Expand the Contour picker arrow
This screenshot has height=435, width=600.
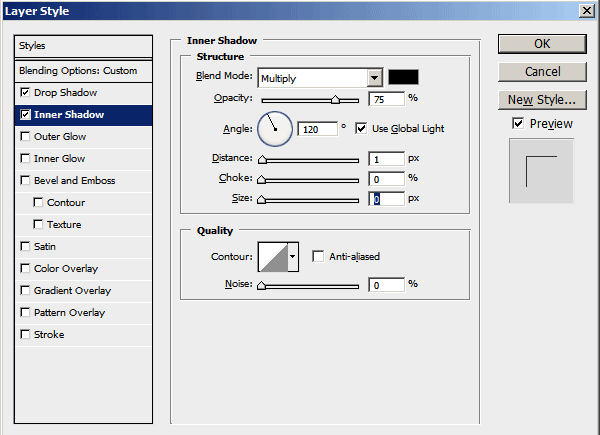pos(293,257)
